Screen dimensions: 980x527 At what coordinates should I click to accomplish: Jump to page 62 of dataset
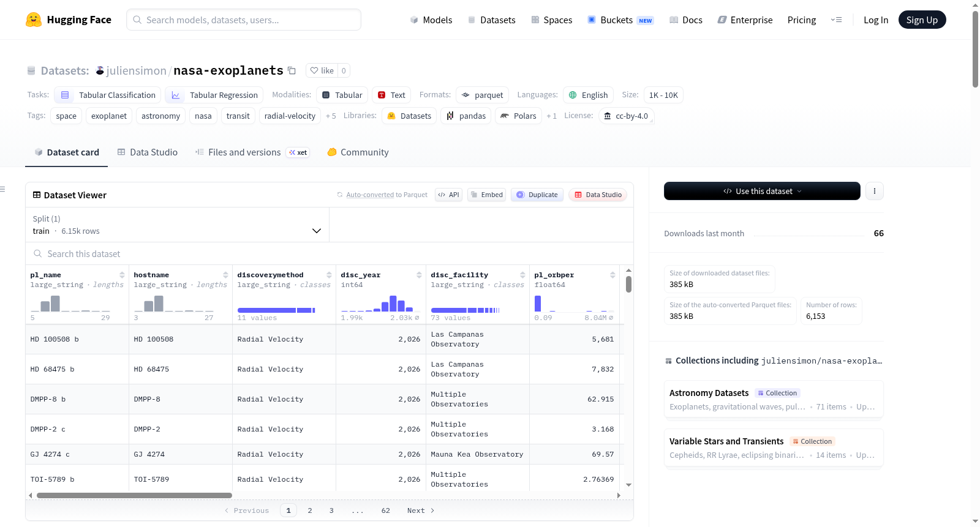[385, 510]
